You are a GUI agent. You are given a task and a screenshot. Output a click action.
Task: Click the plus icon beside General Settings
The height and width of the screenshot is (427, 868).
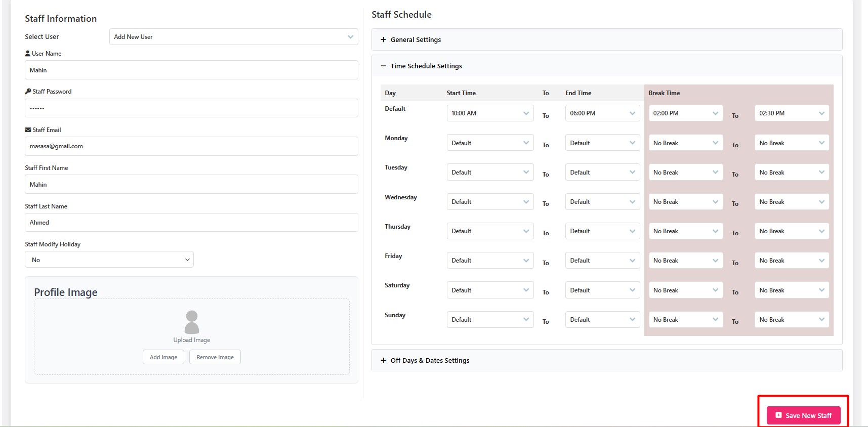383,39
